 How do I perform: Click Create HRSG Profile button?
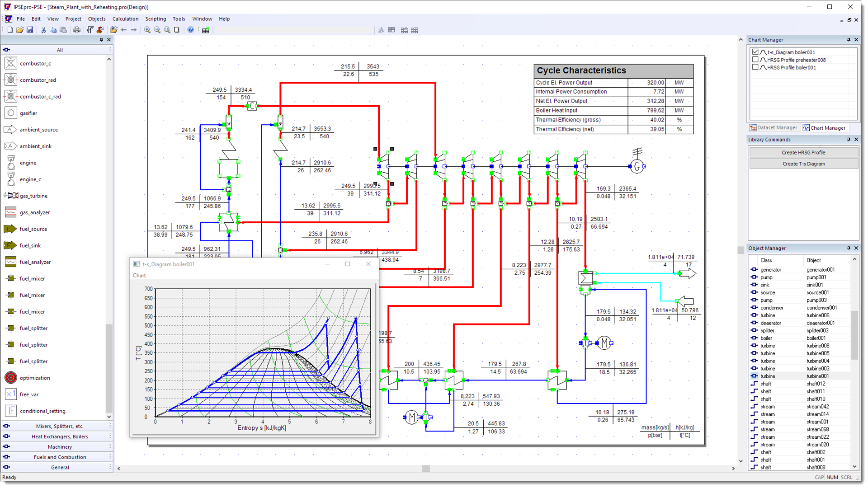pos(803,153)
